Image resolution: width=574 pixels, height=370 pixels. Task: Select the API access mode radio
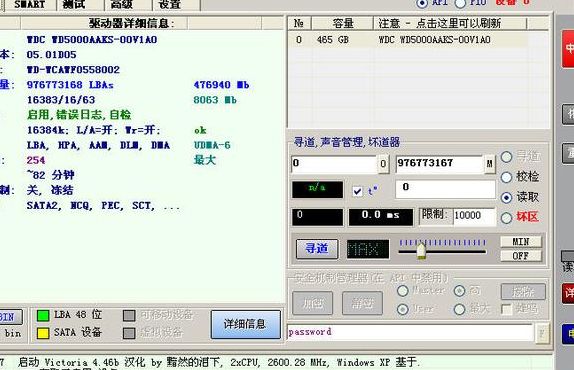pyautogui.click(x=422, y=3)
